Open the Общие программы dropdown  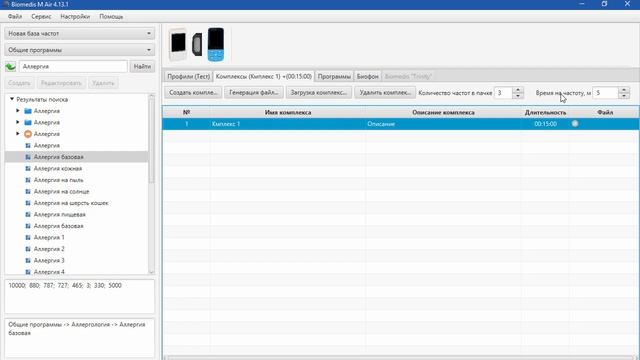(80, 50)
